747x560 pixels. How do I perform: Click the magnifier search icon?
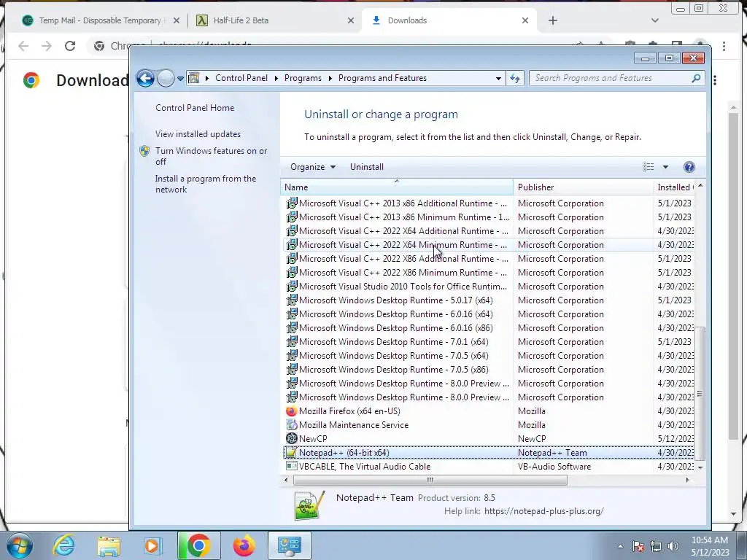click(x=696, y=78)
